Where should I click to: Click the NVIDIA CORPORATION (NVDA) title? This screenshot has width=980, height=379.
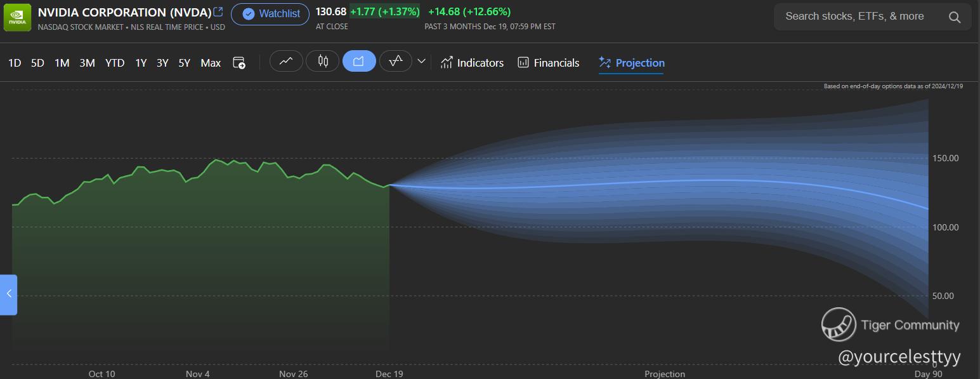tap(124, 12)
